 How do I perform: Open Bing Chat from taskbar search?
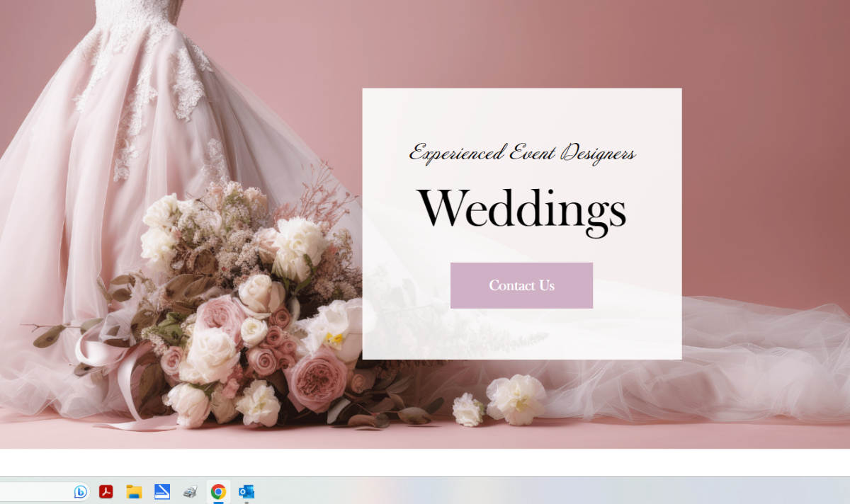81,491
